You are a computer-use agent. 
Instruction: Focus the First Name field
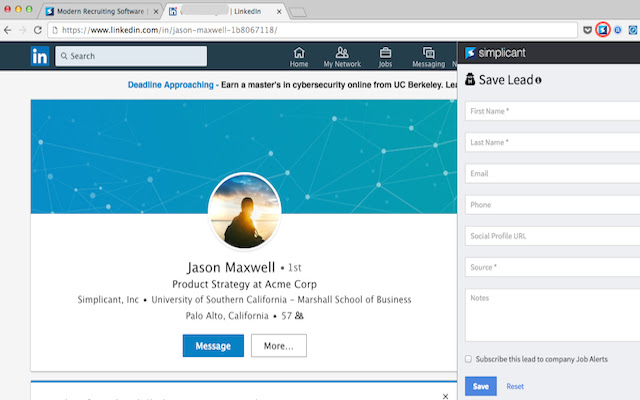click(552, 111)
